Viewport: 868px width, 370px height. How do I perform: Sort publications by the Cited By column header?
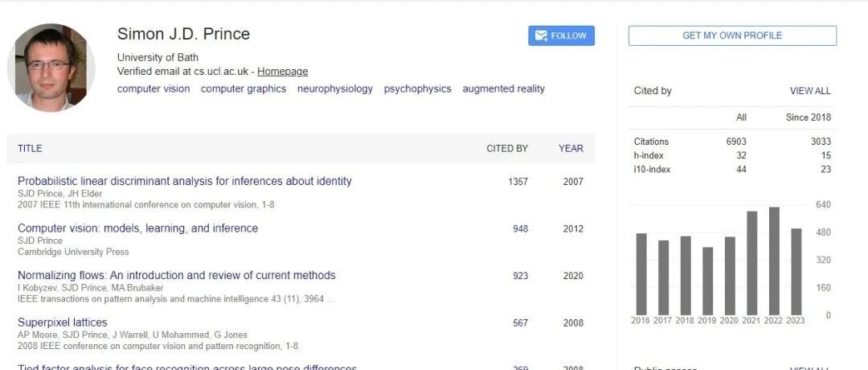(507, 149)
